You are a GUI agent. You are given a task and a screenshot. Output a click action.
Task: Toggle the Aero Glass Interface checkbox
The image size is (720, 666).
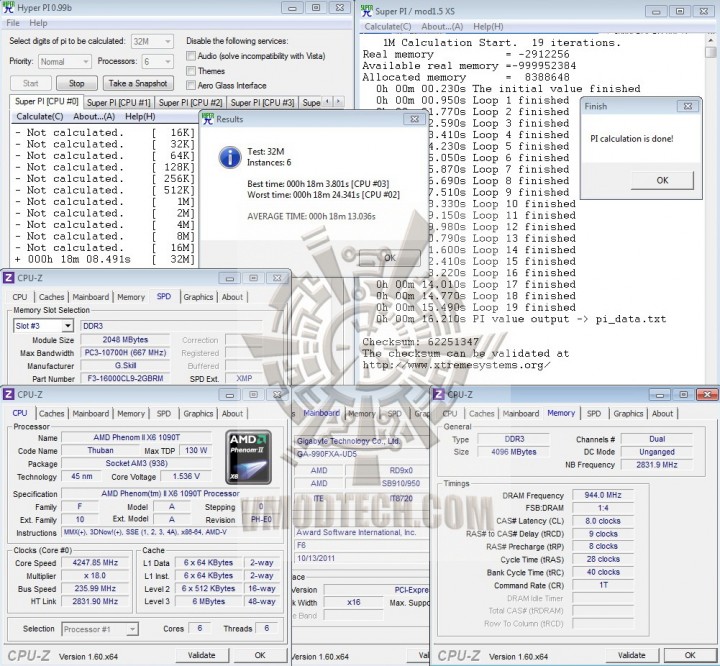click(191, 85)
